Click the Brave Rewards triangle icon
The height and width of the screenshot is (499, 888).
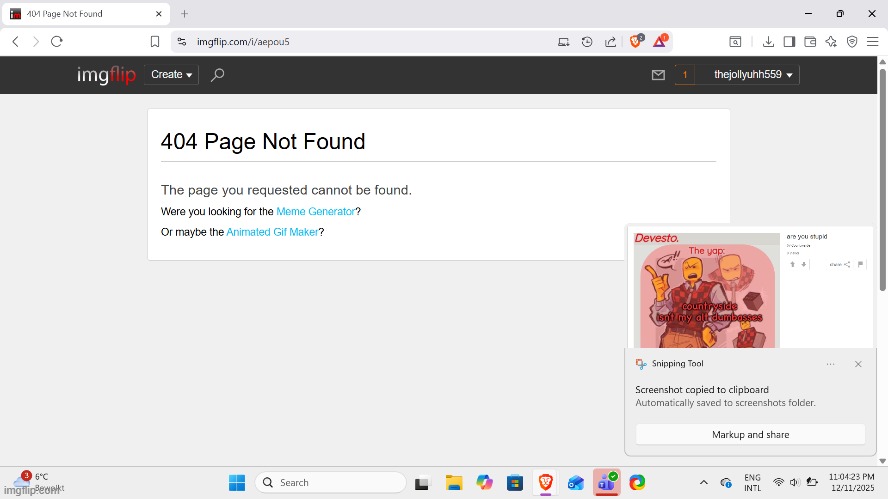pos(660,42)
